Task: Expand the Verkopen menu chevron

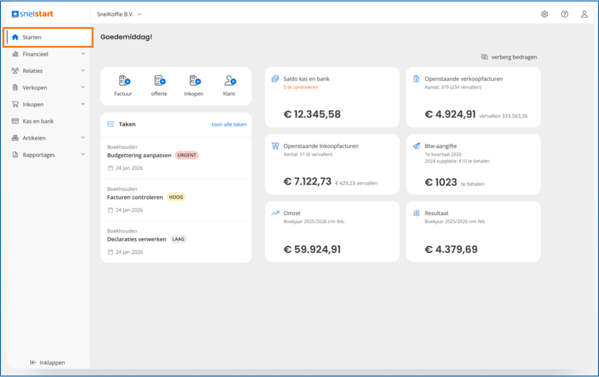Action: [x=83, y=87]
